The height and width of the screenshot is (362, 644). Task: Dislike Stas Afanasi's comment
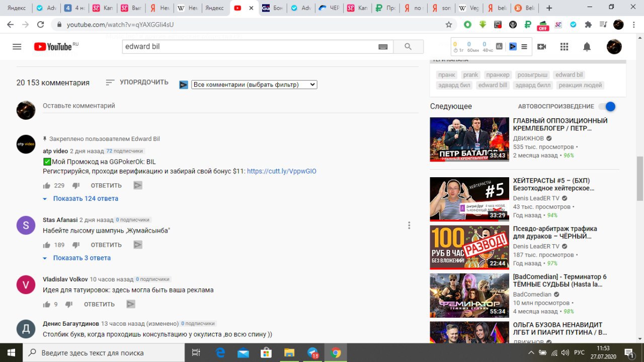click(x=76, y=245)
